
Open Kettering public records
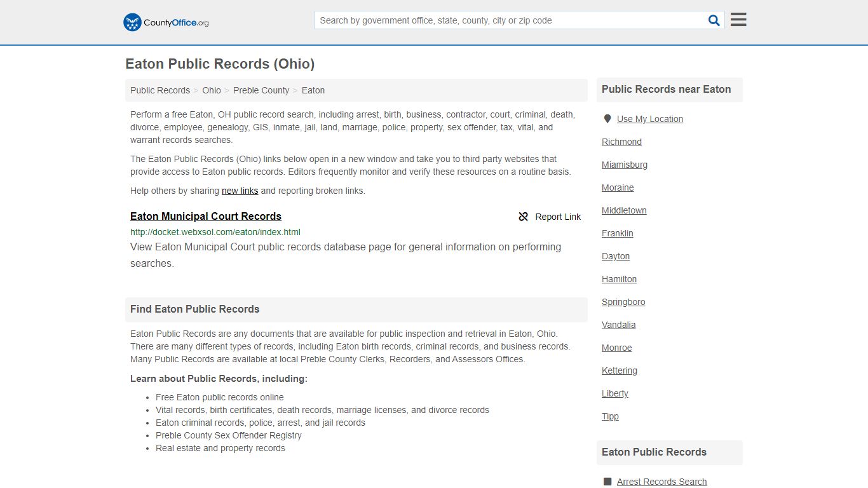620,370
